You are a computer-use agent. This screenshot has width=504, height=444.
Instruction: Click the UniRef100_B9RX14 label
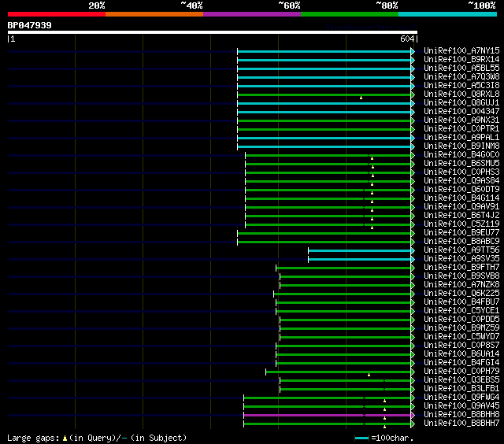click(x=461, y=59)
